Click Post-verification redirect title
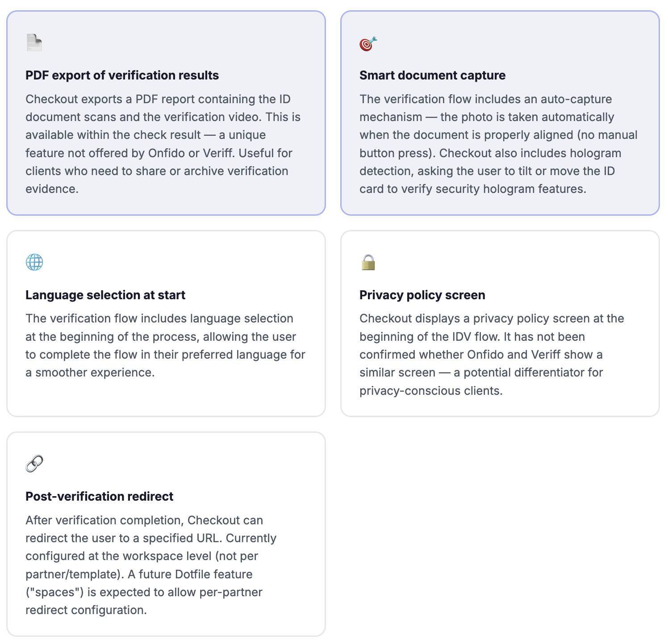668x644 pixels. tap(99, 497)
